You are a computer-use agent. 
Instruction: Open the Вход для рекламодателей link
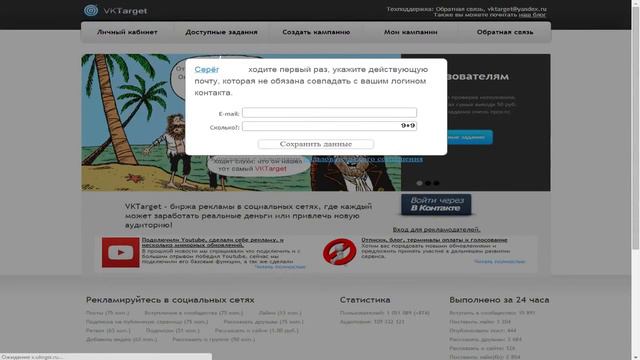click(x=436, y=229)
